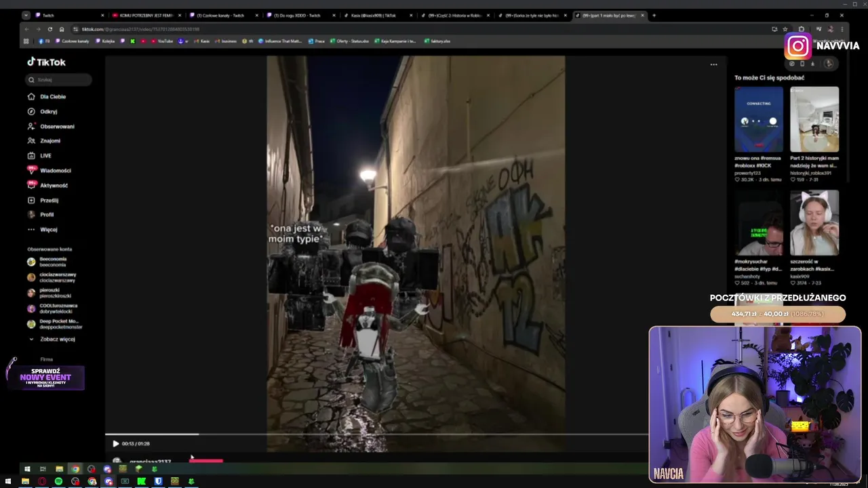Reload the page in the browser
Image resolution: width=868 pixels, height=488 pixels.
(50, 29)
